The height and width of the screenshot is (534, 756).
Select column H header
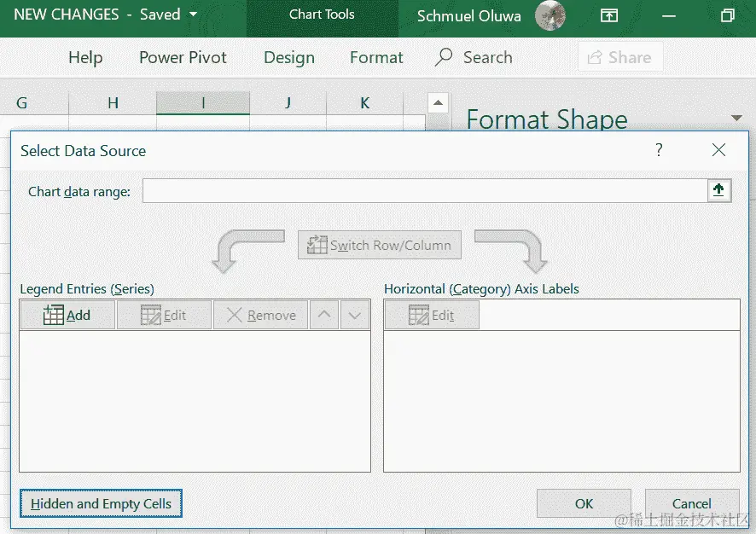click(x=113, y=102)
